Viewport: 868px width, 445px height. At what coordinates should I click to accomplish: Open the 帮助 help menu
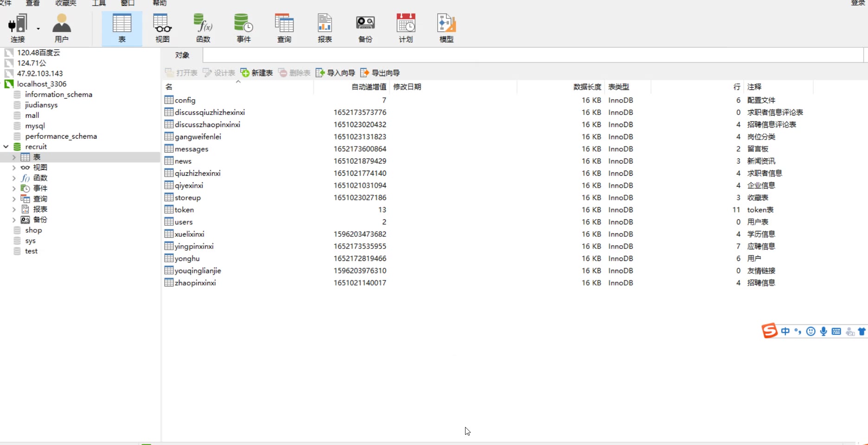coord(160,3)
